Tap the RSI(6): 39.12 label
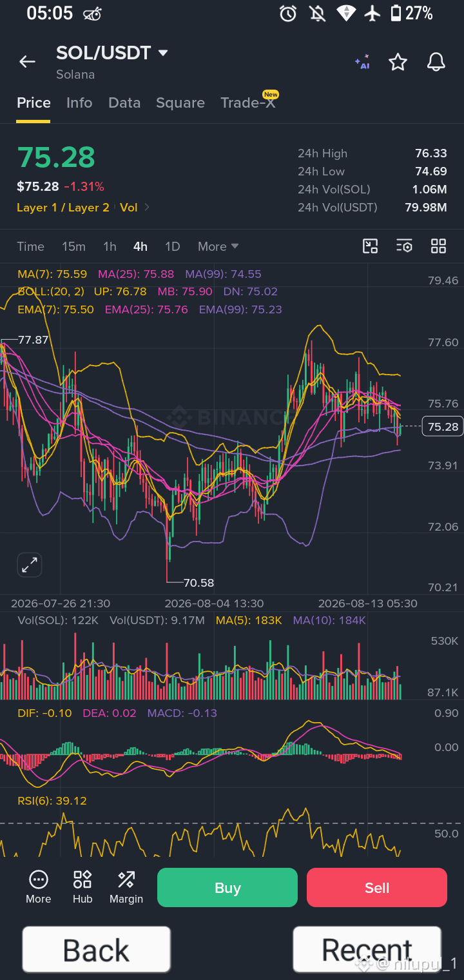Screen dimensions: 464x980 (52, 801)
